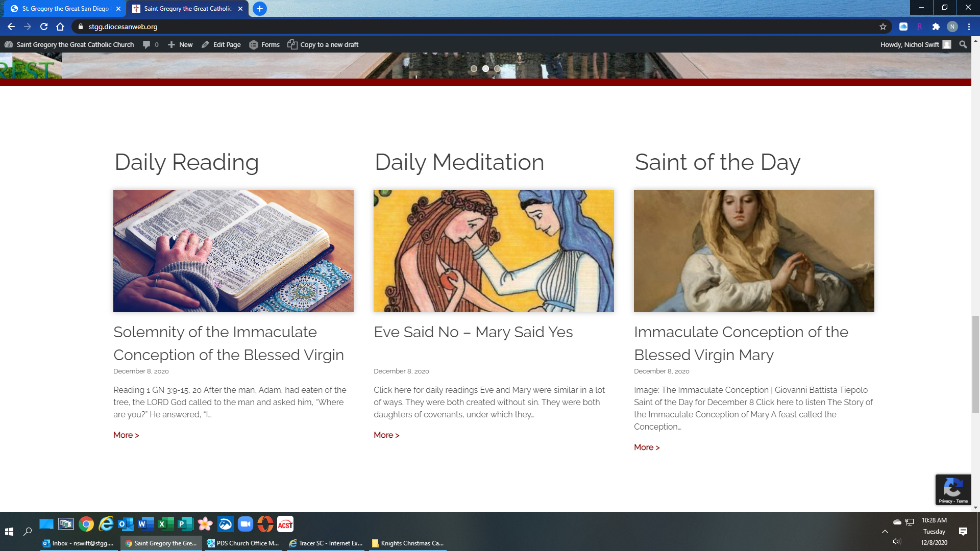Open the extensions puzzle icon
This screenshot has width=980, height=551.
936,27
